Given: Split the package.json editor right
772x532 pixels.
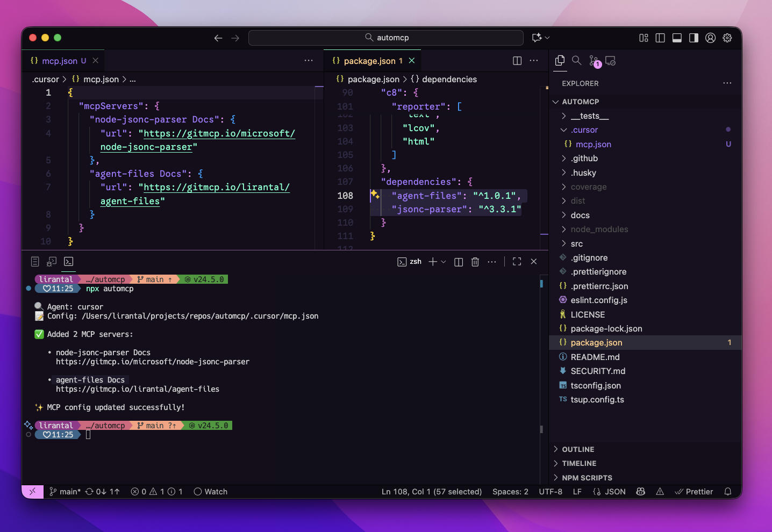Looking at the screenshot, I should pos(517,61).
